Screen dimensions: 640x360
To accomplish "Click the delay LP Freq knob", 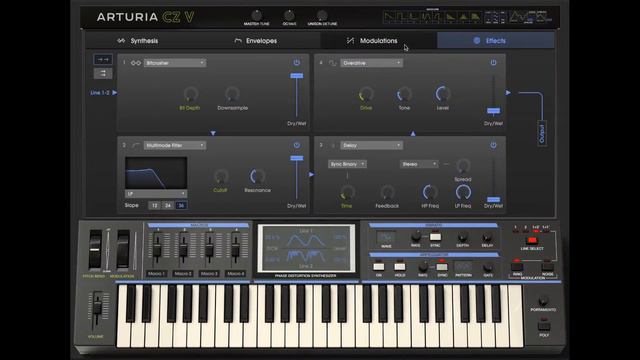I will (463, 192).
